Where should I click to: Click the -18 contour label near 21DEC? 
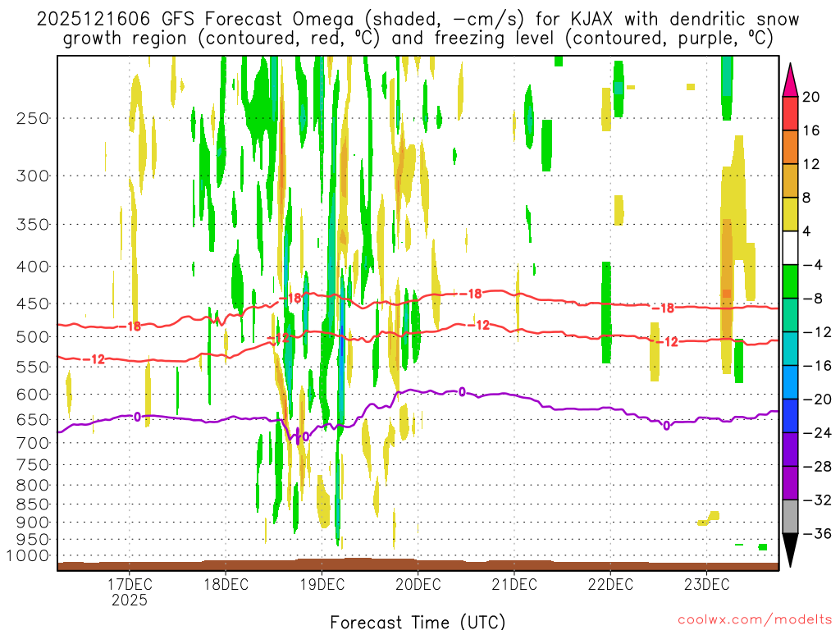[x=472, y=294]
